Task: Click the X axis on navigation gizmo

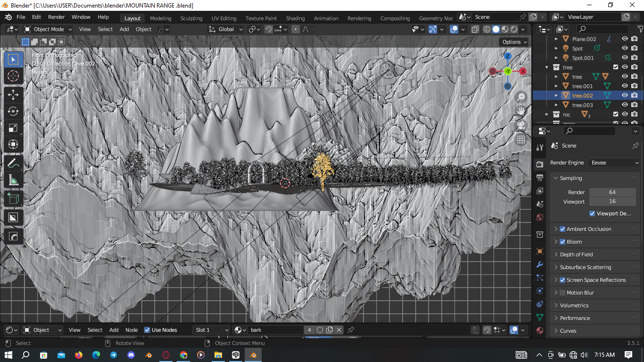Action: coord(523,71)
